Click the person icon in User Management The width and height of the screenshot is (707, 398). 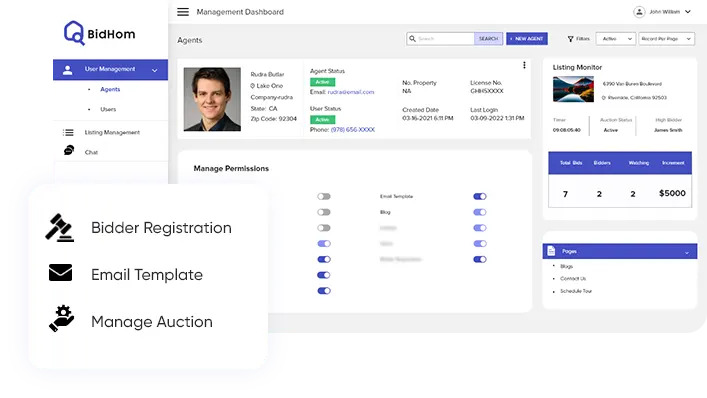(68, 70)
